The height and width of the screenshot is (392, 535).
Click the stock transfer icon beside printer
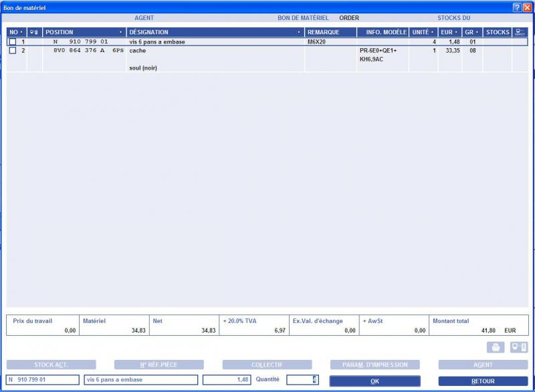[x=519, y=347]
